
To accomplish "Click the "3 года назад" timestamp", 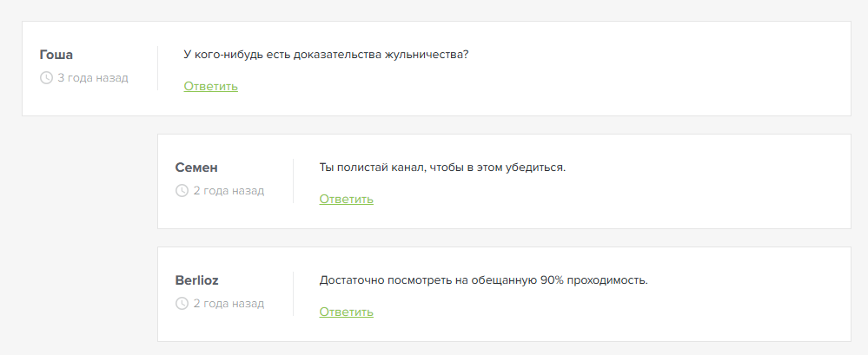I will pos(92,78).
